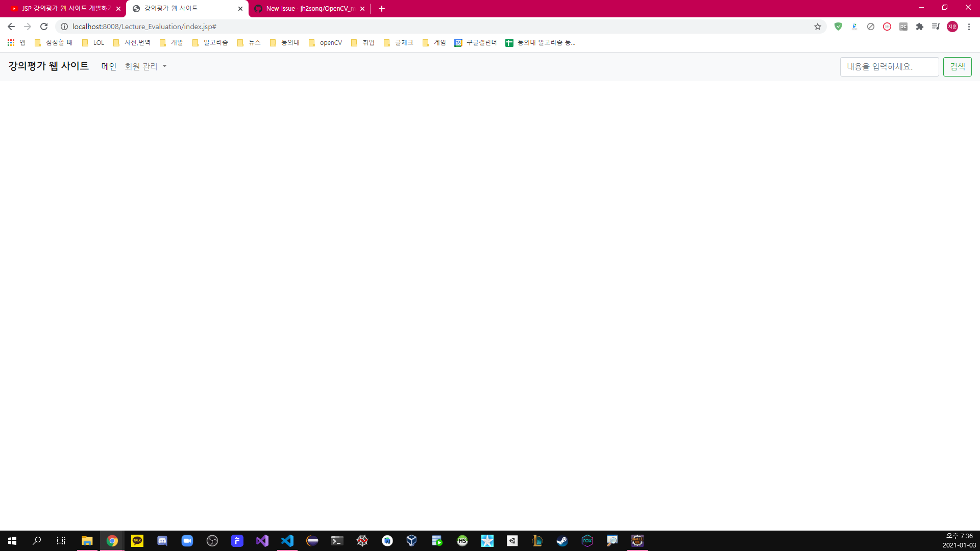Open the 개발 bookmark folder

(171, 42)
